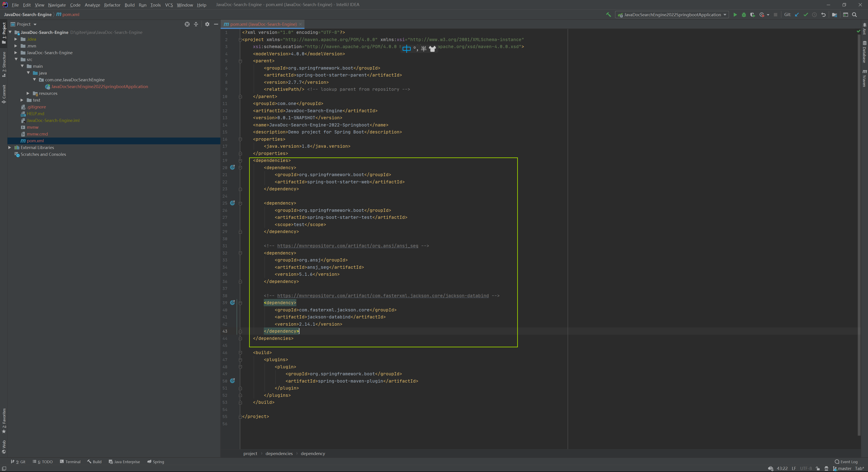Open the Project Structure folder icon
The image size is (868, 472).
click(834, 15)
